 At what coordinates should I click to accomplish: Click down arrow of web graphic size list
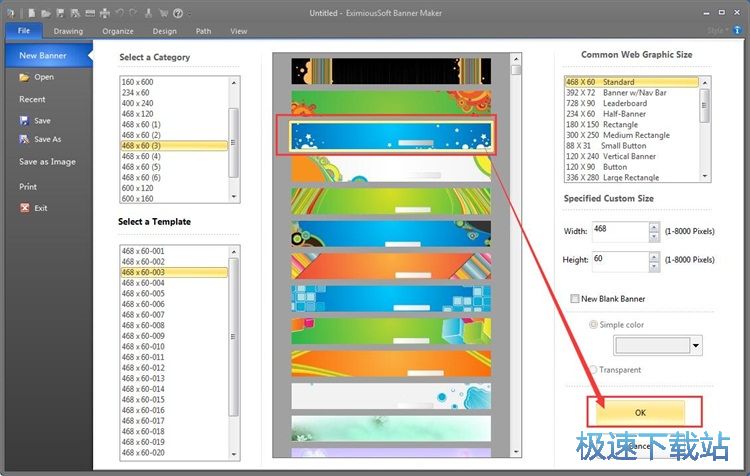[705, 176]
